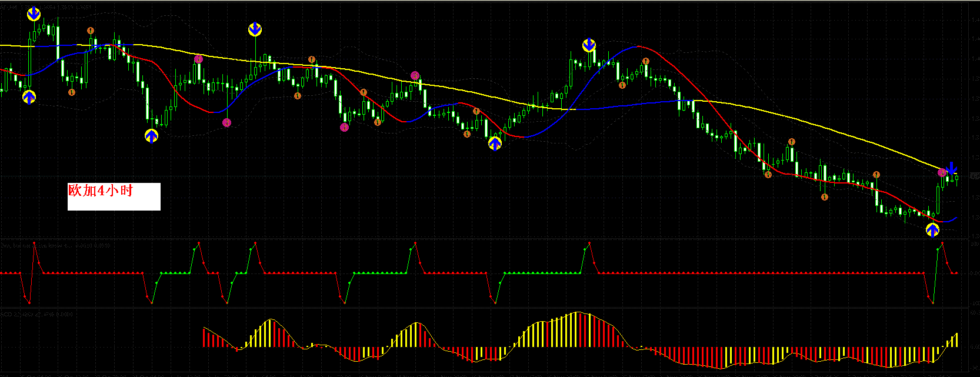Screen dimensions: 980x377
Task: Click the plain blue down-arrow without yellow circle
Action: (x=952, y=169)
